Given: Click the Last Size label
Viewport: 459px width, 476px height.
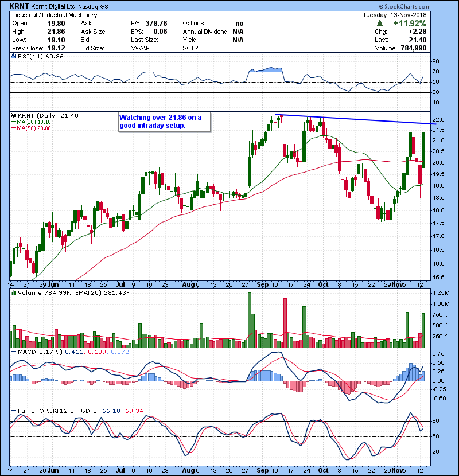Looking at the screenshot, I should point(145,40).
